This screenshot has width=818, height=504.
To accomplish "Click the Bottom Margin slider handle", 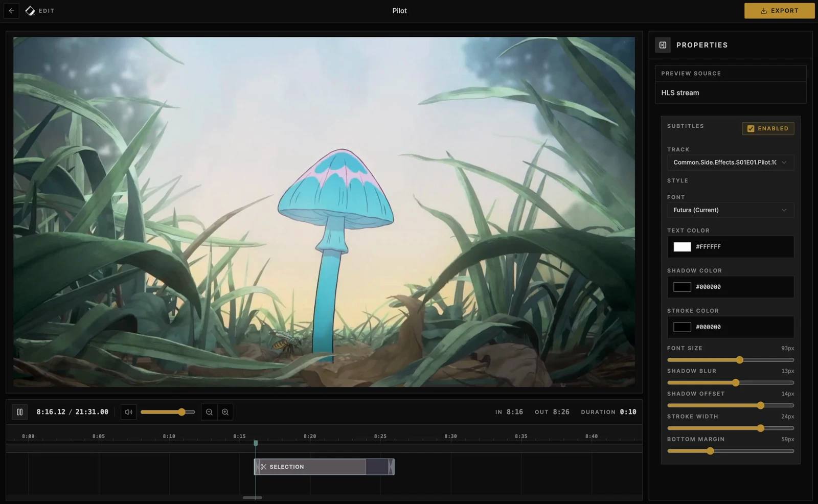I will [710, 451].
